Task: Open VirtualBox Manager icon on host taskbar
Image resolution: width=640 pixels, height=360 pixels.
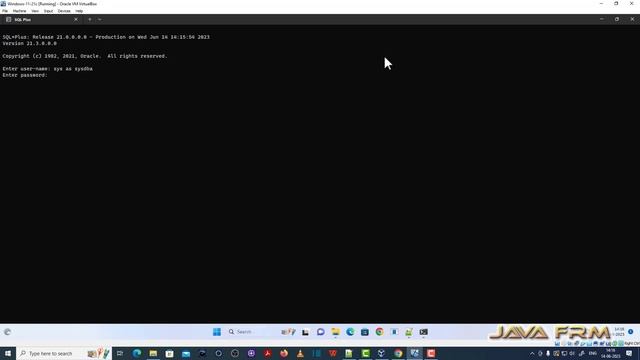Action: click(382, 353)
